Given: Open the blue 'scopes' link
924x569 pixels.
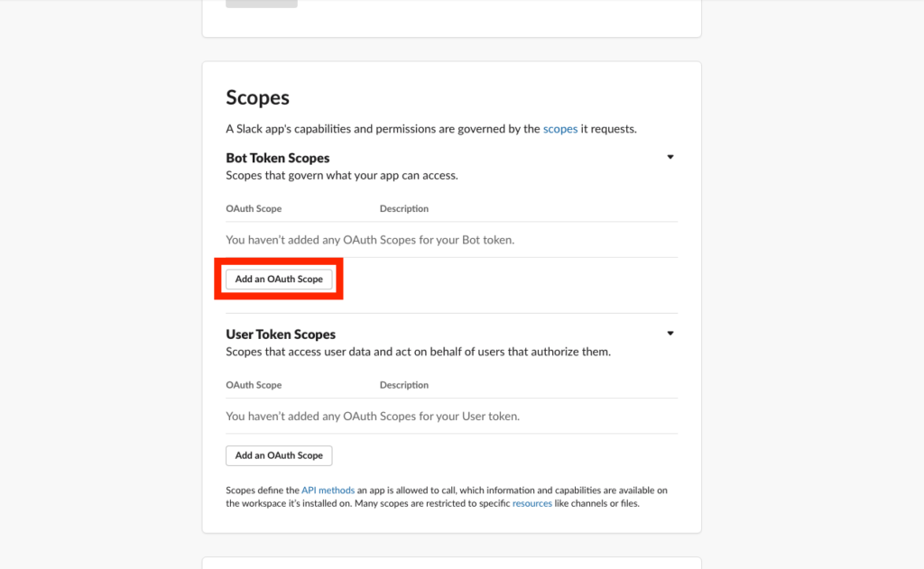Looking at the screenshot, I should (x=559, y=129).
